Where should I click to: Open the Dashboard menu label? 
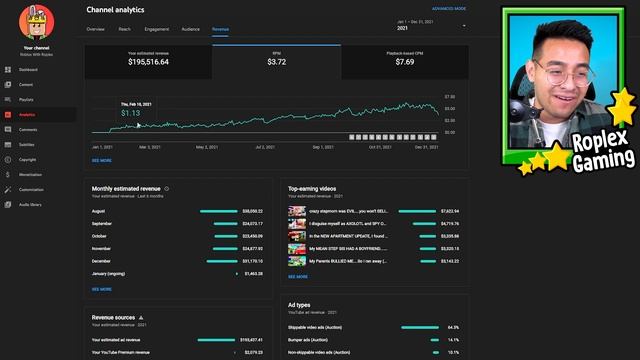28,70
